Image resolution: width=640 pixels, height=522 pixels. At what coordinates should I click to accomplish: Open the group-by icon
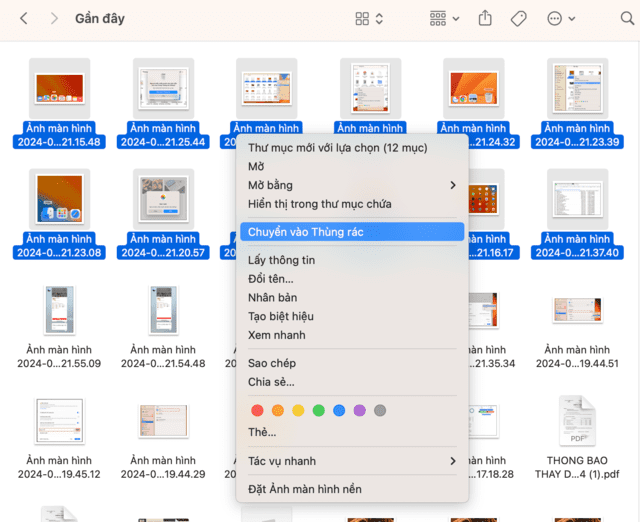(x=438, y=18)
